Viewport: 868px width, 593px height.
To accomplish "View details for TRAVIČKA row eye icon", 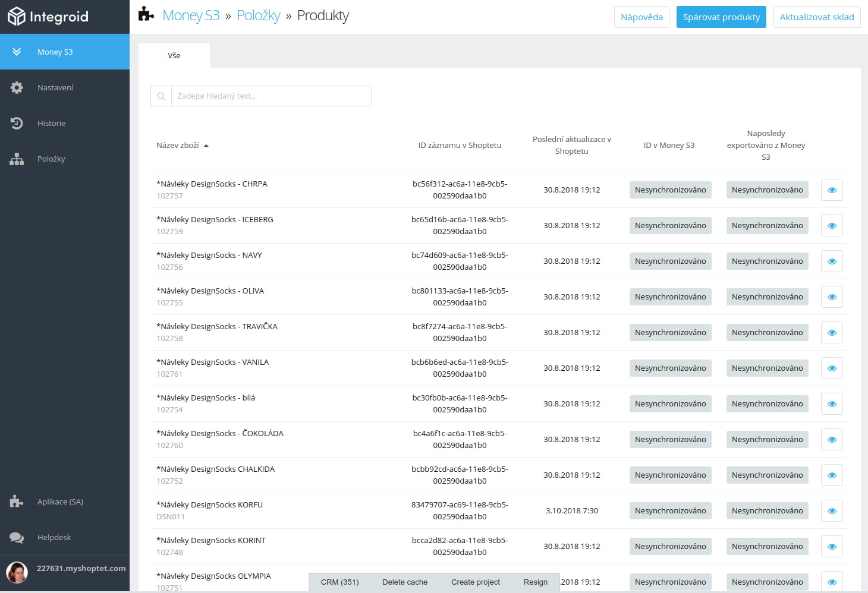I will click(832, 333).
